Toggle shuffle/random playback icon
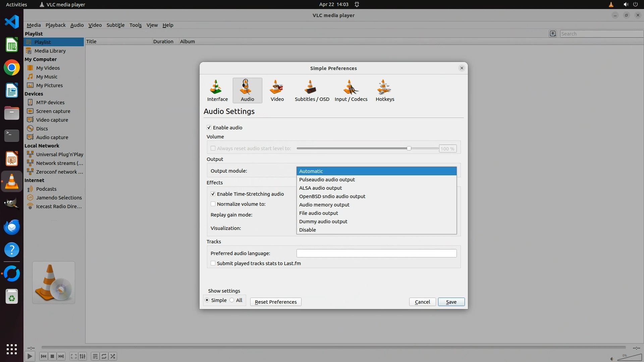 [113, 356]
